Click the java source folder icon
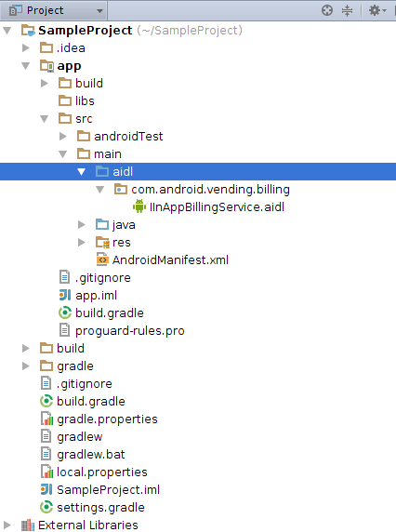396x532 pixels. coord(102,224)
